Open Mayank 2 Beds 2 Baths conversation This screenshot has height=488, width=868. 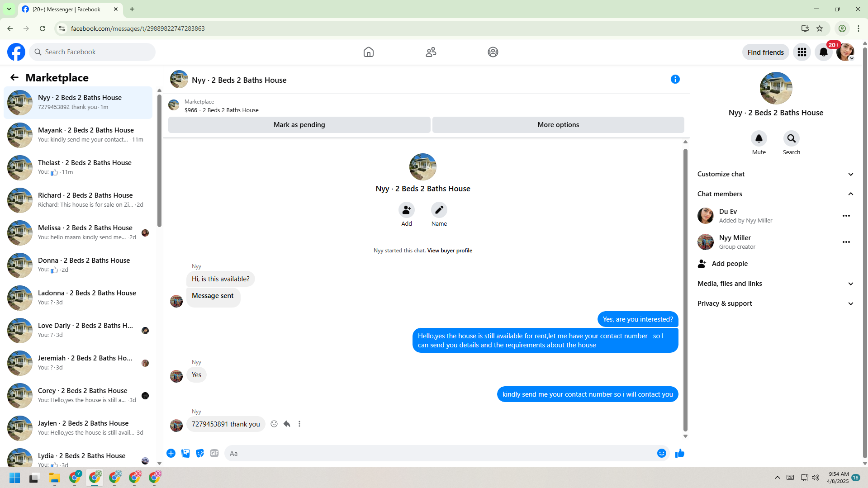click(x=78, y=135)
